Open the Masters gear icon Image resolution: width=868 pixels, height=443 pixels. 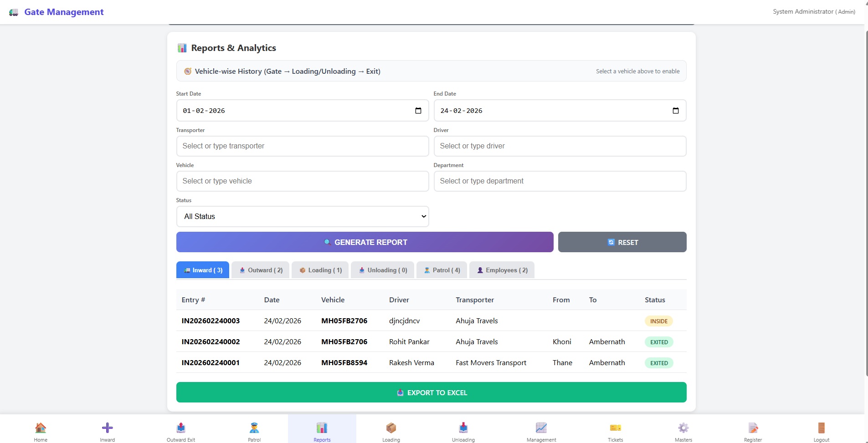(683, 428)
